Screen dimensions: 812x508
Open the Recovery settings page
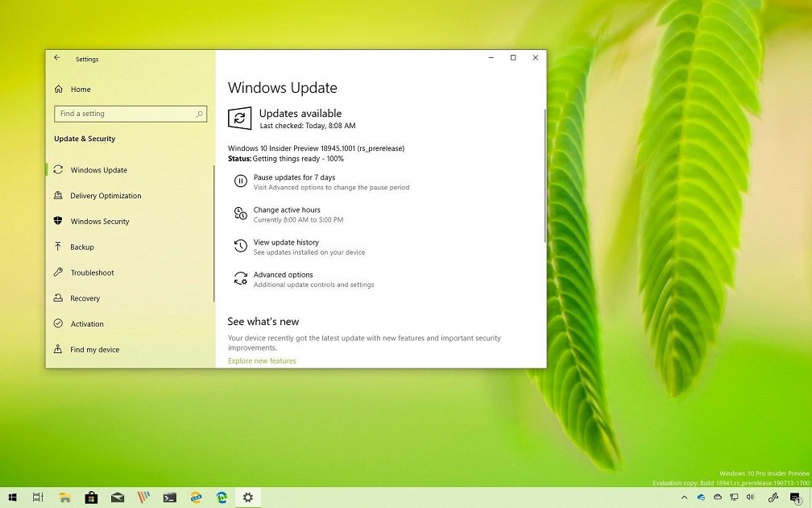coord(85,298)
